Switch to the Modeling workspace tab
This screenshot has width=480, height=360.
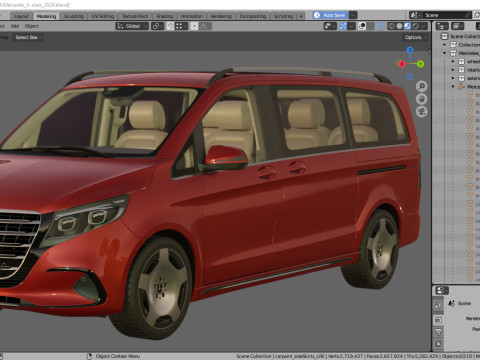[46, 16]
